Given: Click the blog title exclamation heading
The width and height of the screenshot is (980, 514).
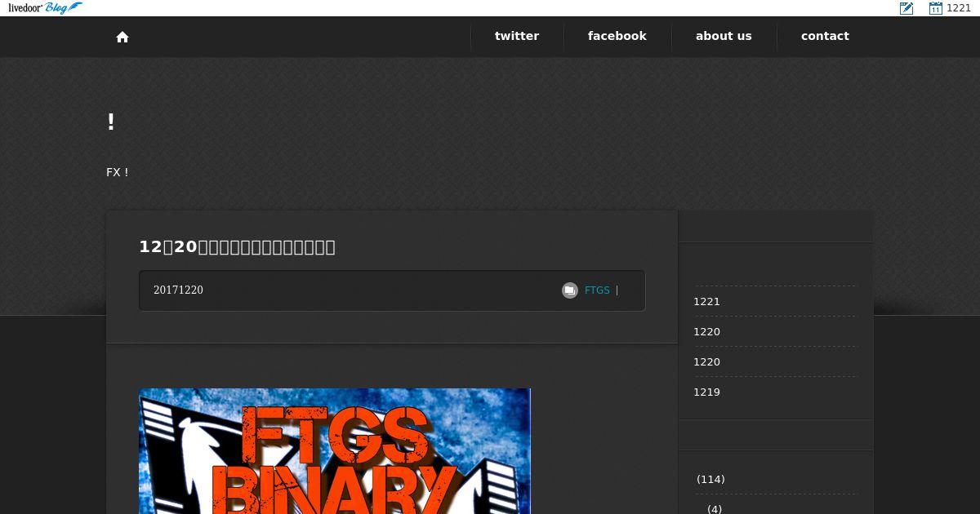Looking at the screenshot, I should click(x=111, y=122).
